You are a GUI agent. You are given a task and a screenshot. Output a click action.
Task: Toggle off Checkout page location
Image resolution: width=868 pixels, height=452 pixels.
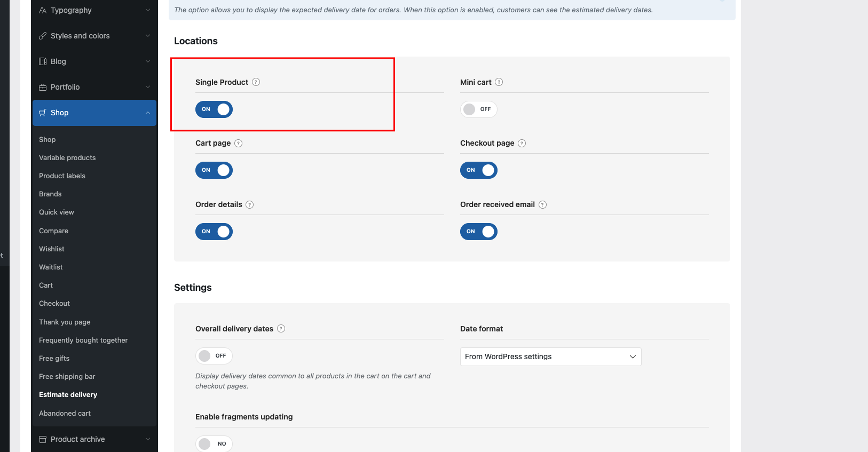coord(479,170)
